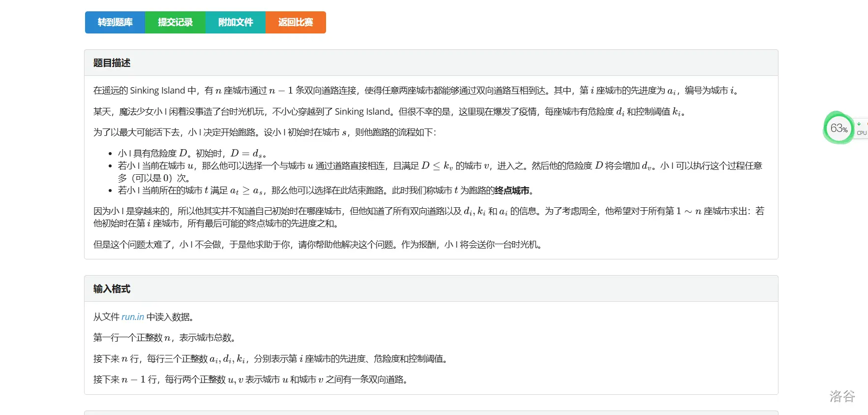Click the input line describing a_i, d_i, k_i

point(271,359)
